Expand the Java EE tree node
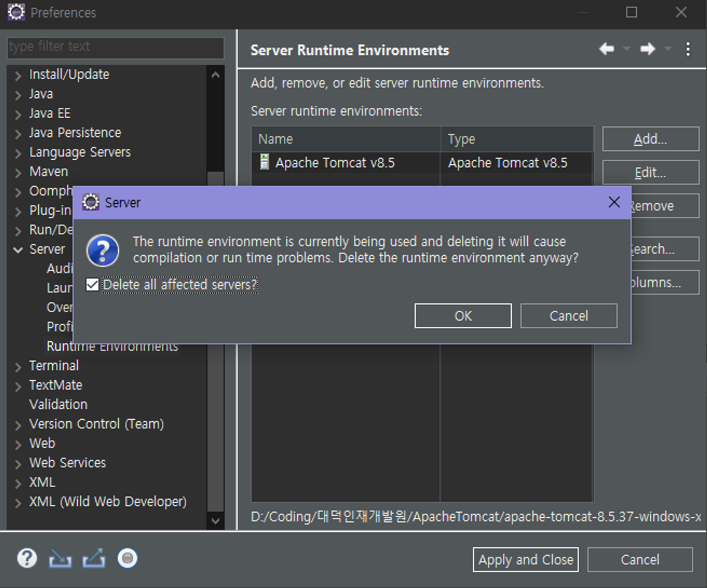This screenshot has height=588, width=707. (18, 114)
